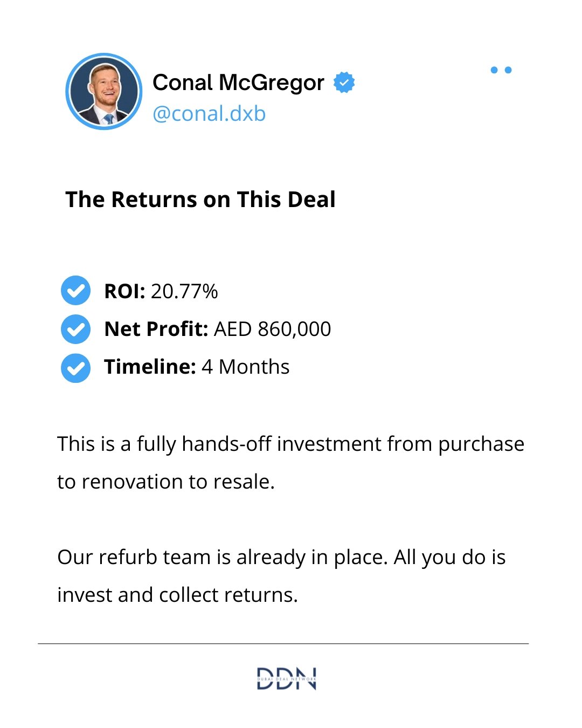The width and height of the screenshot is (582, 728).
Task: Click the "to renovation to resale" line
Action: coord(166,482)
